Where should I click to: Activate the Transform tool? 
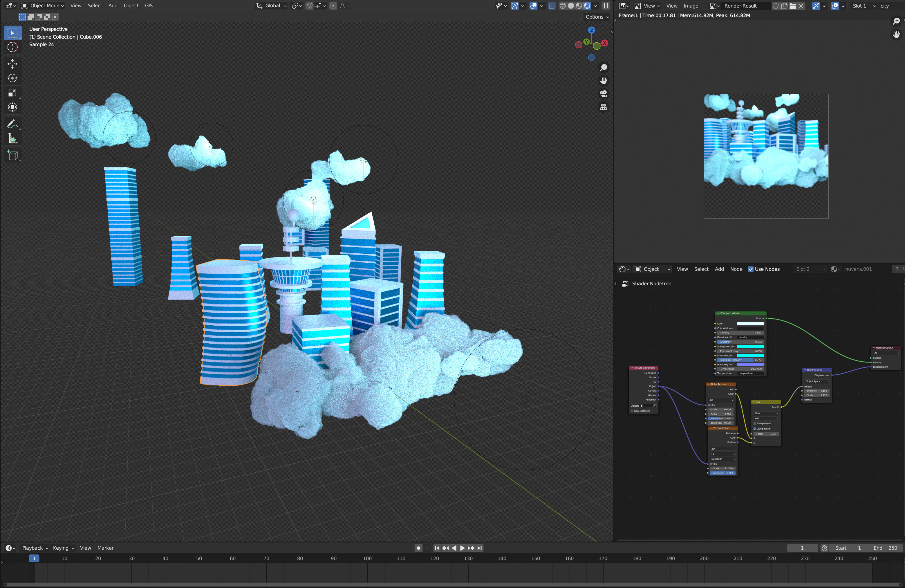[12, 107]
